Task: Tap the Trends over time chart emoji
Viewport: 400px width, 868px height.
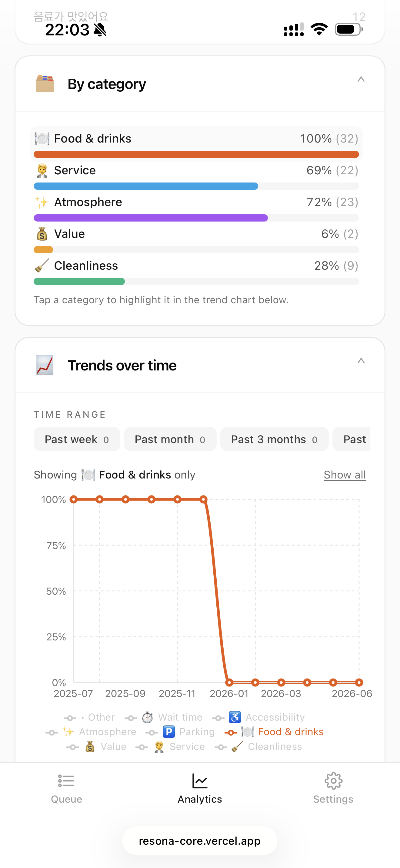Action: pos(45,365)
